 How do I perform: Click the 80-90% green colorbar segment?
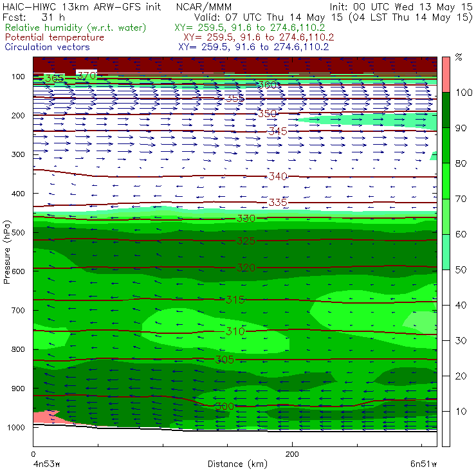pyautogui.click(x=446, y=145)
